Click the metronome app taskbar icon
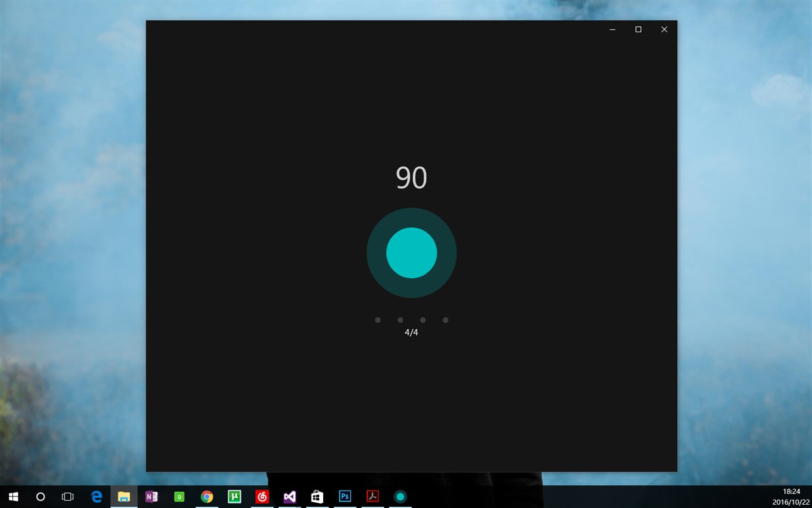 [x=400, y=496]
